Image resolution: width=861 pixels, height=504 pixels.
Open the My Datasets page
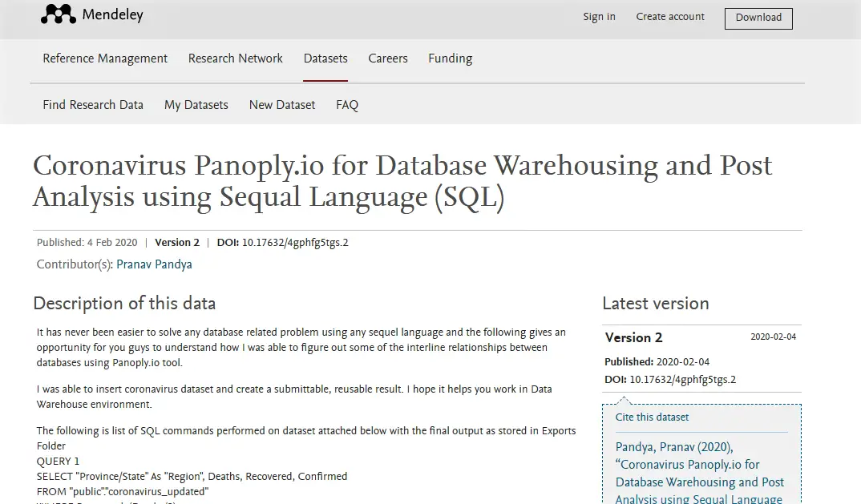point(196,105)
